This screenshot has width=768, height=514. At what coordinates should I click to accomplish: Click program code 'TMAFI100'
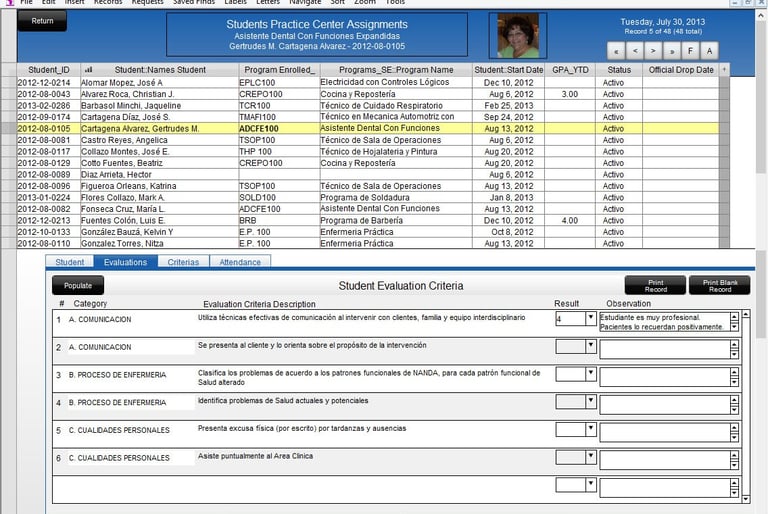(x=258, y=117)
